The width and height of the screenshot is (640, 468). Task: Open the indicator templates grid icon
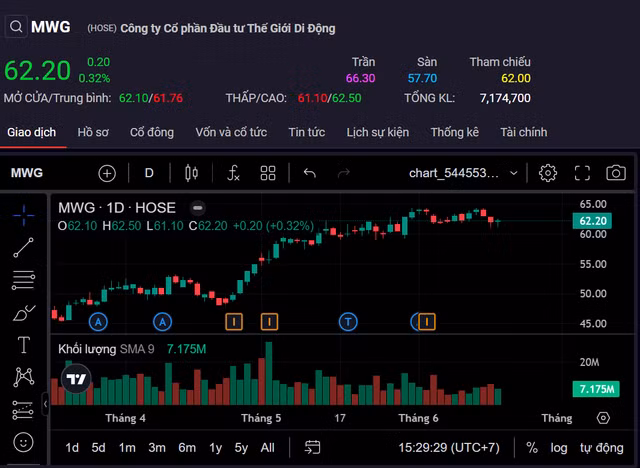268,173
